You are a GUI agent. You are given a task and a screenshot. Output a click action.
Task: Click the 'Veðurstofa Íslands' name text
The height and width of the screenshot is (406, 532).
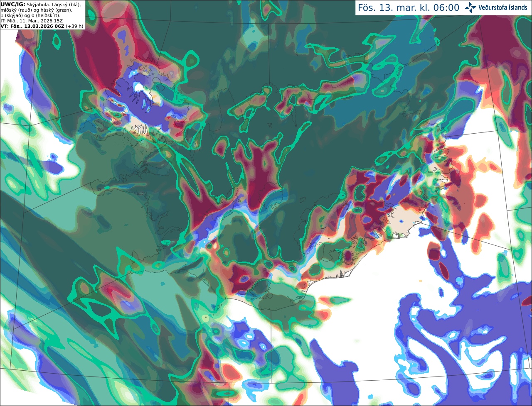coord(503,7)
